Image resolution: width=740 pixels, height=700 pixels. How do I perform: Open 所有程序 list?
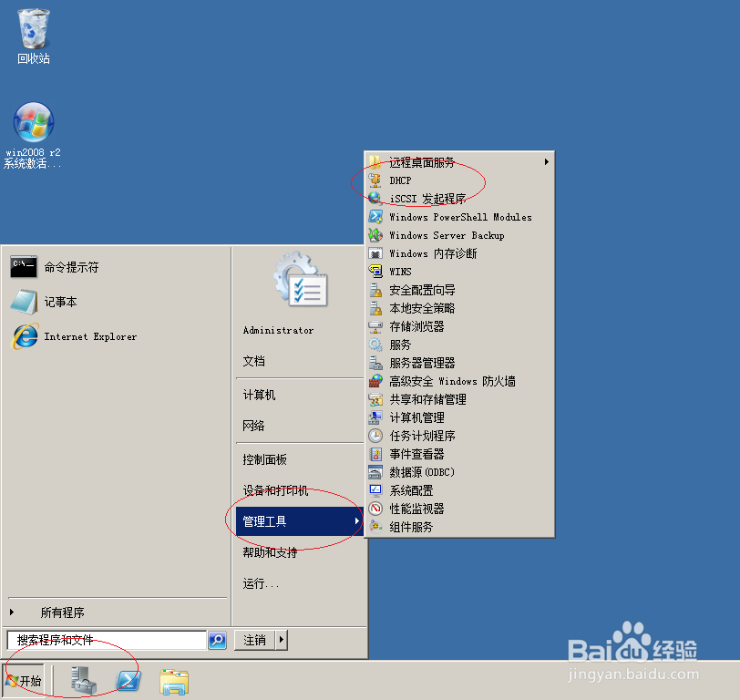[x=117, y=612]
